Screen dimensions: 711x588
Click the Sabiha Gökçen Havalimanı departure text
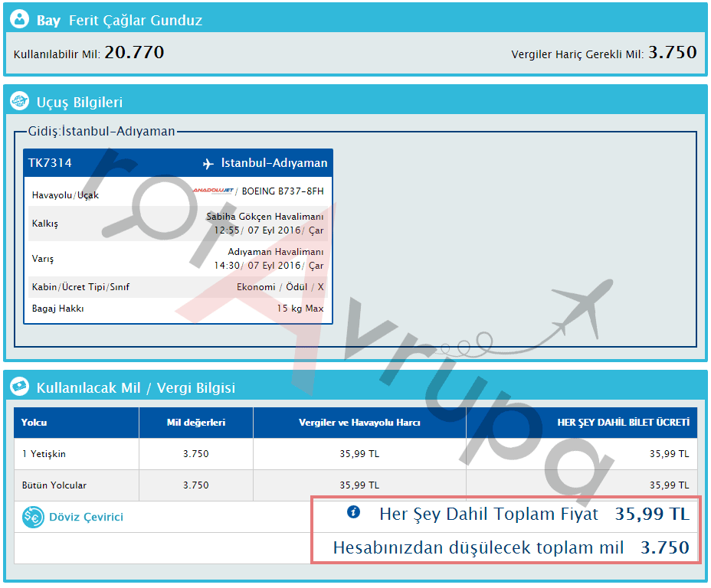[264, 217]
